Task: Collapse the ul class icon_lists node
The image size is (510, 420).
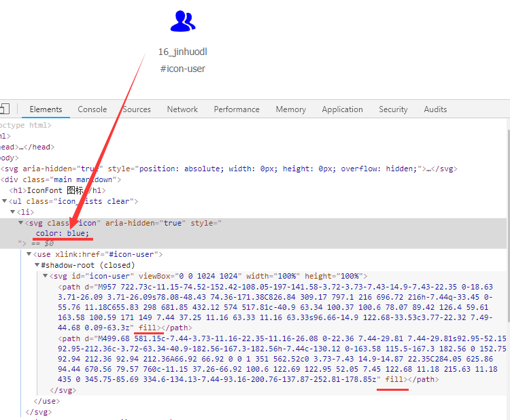Action: [5, 201]
